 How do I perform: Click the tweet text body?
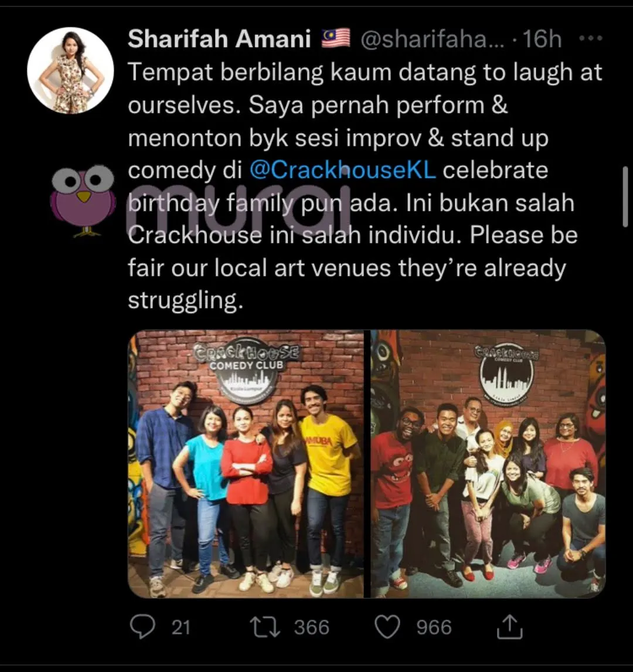[365, 186]
